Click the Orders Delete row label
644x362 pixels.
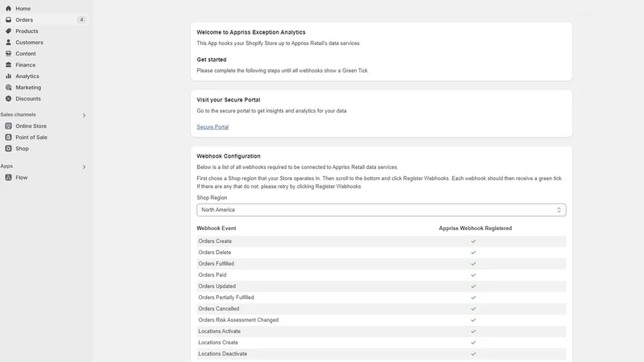tap(214, 253)
